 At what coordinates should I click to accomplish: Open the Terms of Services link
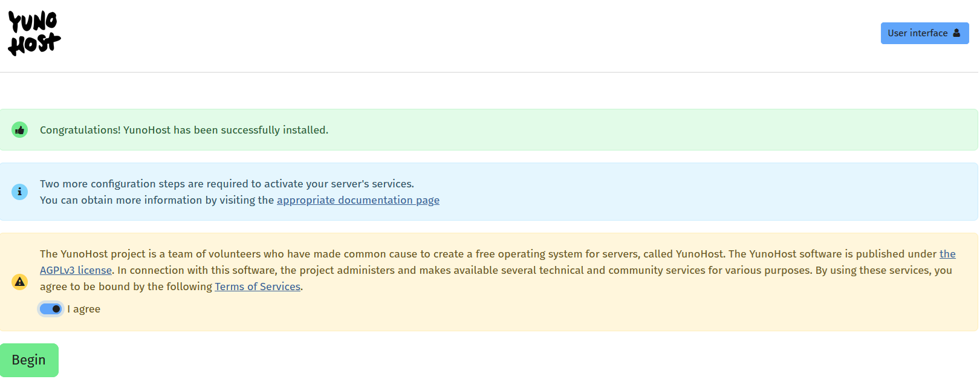tap(258, 287)
